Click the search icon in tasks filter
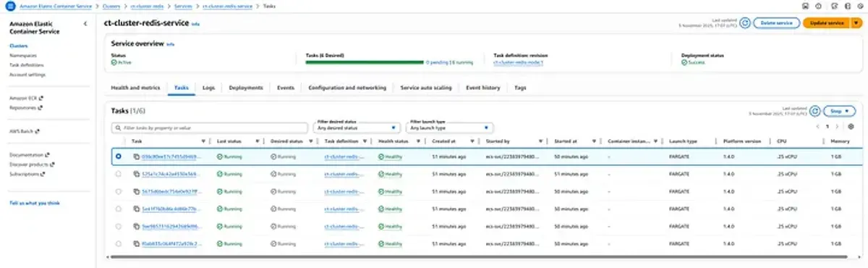This screenshot has height=268, width=868. point(119,127)
